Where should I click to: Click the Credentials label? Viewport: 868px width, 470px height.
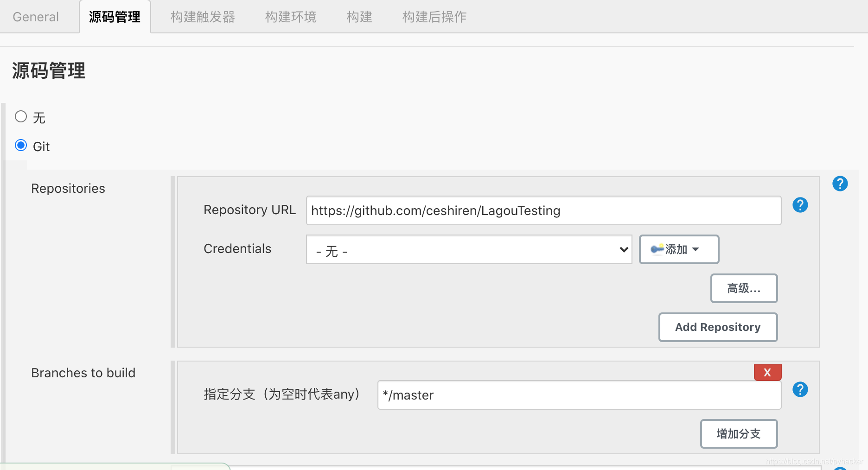[x=237, y=249]
